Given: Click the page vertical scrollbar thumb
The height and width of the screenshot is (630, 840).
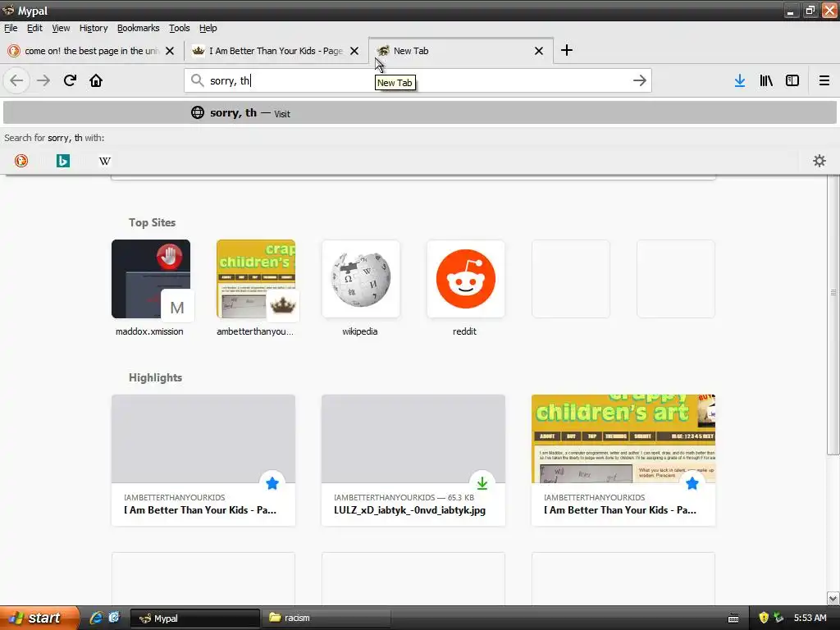Looking at the screenshot, I should pos(833,316).
